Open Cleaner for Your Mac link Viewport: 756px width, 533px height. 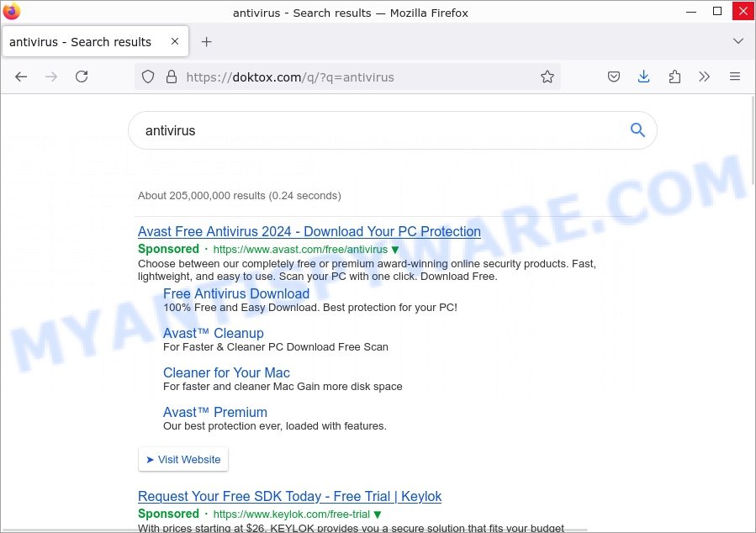click(x=226, y=372)
